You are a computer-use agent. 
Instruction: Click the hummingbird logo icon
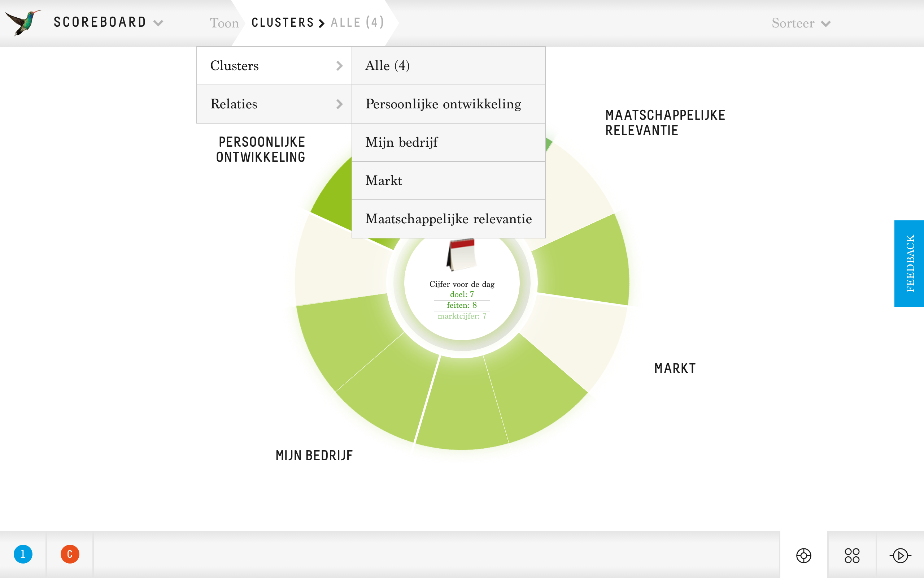click(x=23, y=22)
